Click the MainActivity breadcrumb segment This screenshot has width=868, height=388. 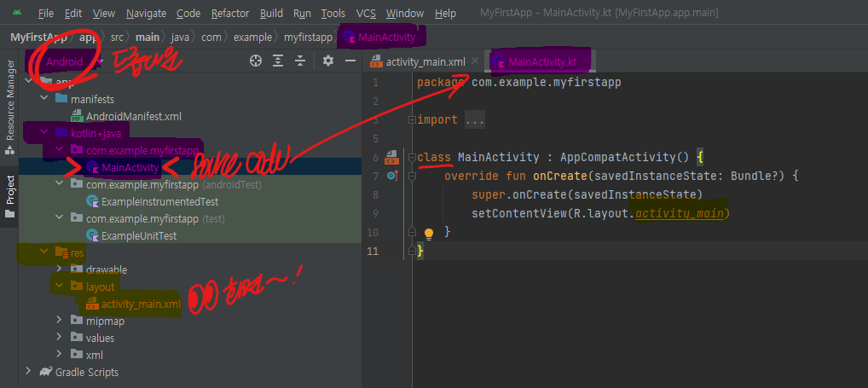point(379,38)
